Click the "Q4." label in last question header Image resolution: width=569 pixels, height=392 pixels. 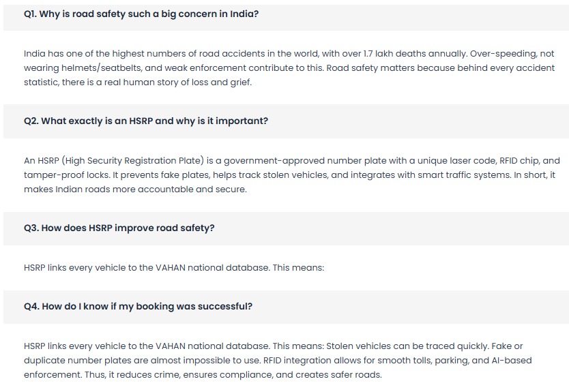[x=31, y=306]
